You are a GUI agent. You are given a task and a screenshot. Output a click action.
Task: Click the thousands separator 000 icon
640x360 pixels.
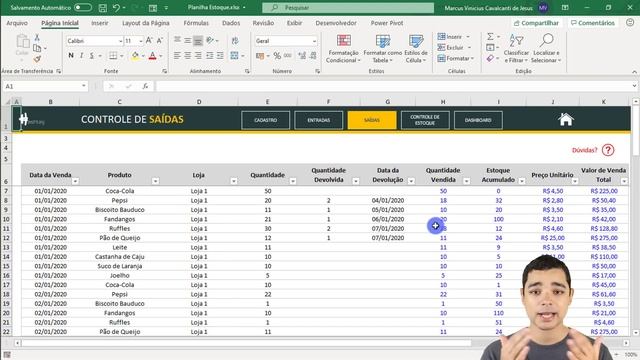click(x=288, y=56)
